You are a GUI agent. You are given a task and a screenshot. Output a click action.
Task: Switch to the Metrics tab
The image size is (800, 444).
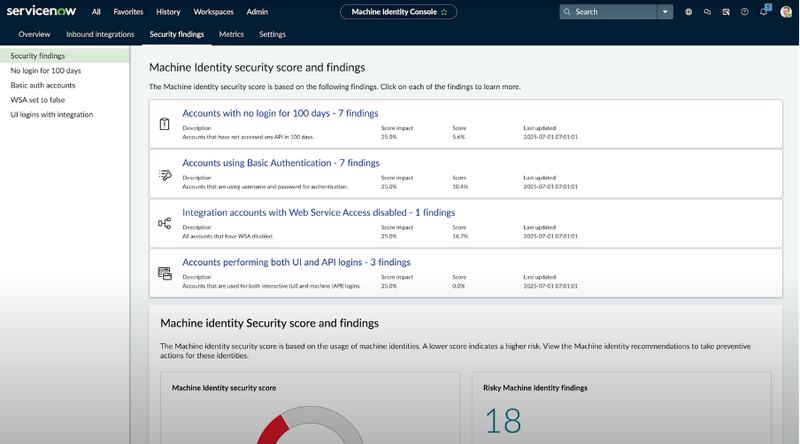[x=231, y=34]
